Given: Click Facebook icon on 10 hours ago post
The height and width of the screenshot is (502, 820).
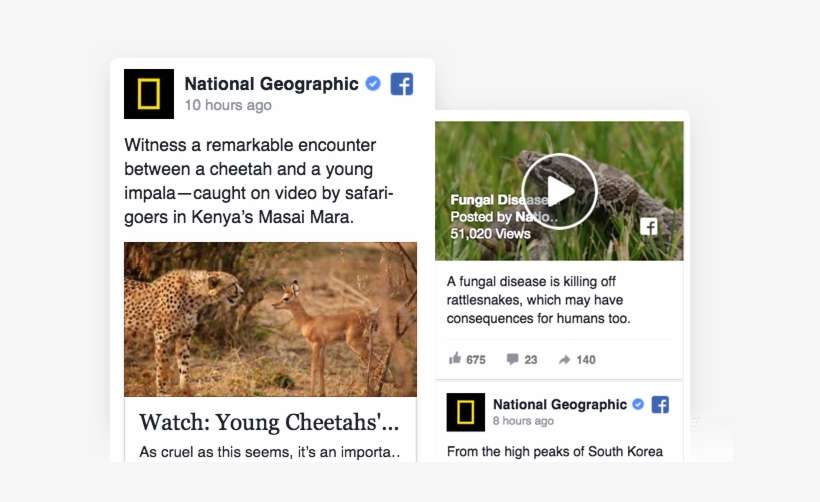Looking at the screenshot, I should point(402,84).
